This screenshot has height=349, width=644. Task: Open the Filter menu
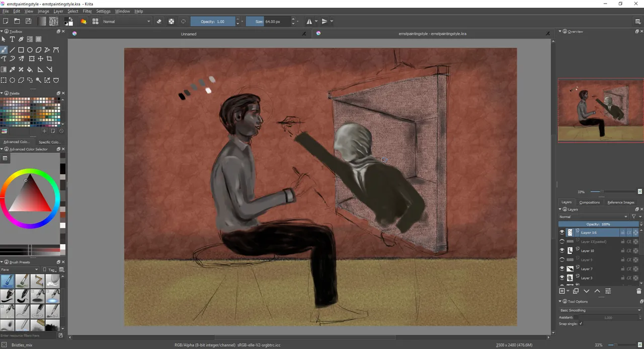click(x=88, y=11)
